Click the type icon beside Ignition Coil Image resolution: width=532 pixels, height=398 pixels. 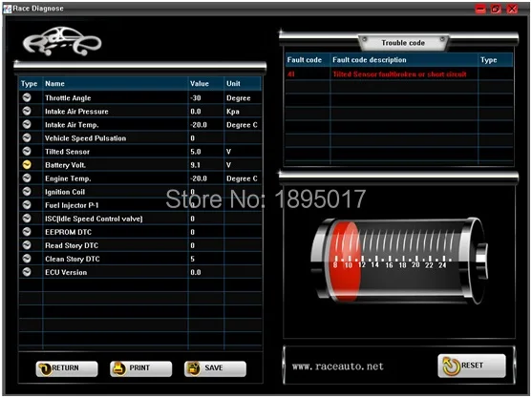(27, 191)
